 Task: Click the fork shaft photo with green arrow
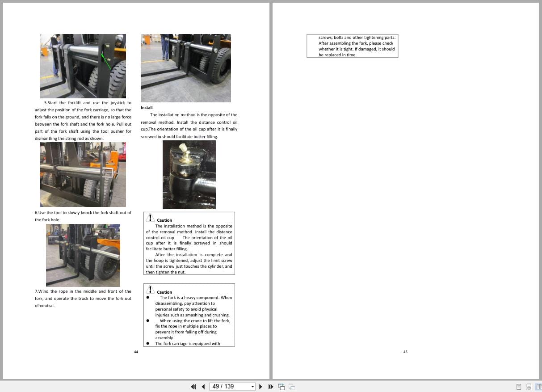click(83, 66)
